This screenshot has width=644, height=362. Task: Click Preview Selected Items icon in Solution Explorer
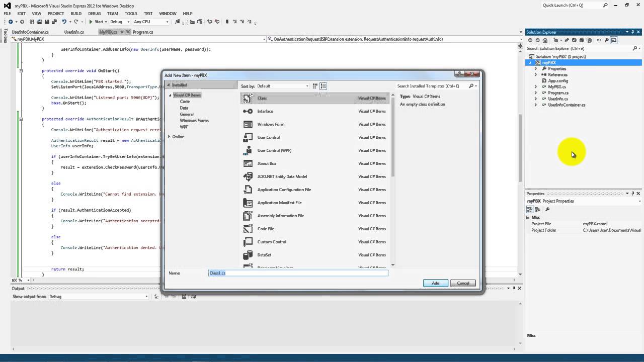(614, 40)
